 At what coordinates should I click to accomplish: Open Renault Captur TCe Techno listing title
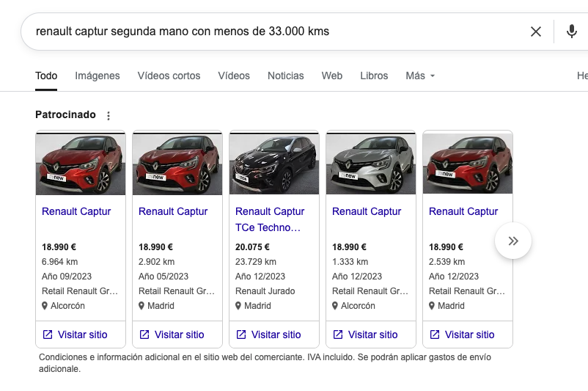coord(270,219)
